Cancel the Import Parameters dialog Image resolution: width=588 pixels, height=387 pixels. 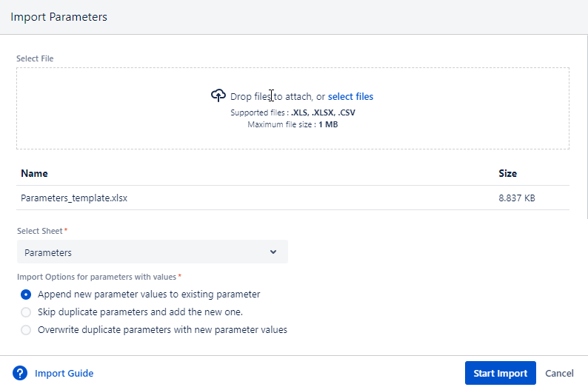click(559, 374)
